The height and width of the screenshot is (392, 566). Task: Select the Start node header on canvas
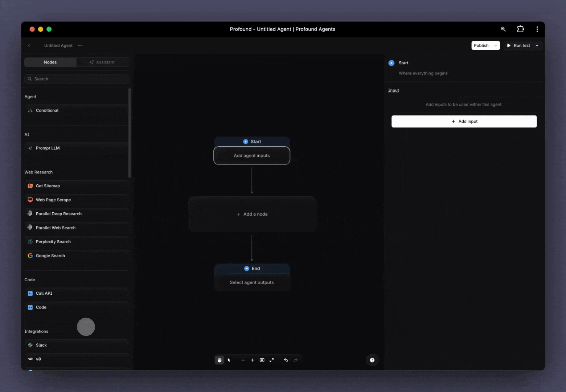tap(252, 142)
